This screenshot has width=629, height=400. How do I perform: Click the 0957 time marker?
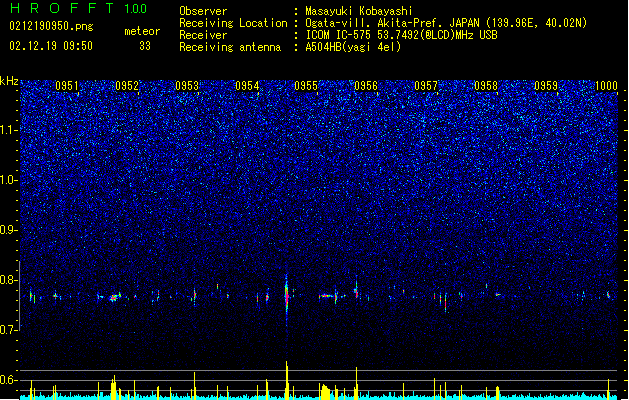click(426, 86)
